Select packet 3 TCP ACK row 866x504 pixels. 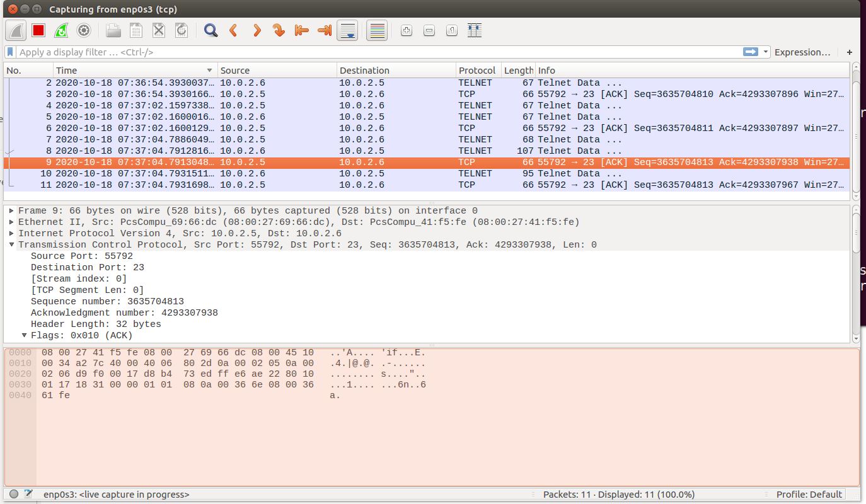point(427,94)
